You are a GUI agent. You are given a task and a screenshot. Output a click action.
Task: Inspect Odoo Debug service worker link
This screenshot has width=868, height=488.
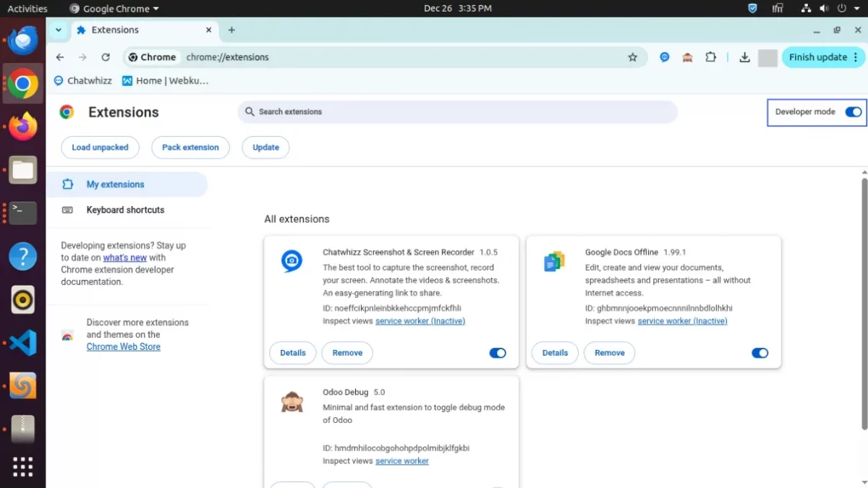tap(402, 461)
